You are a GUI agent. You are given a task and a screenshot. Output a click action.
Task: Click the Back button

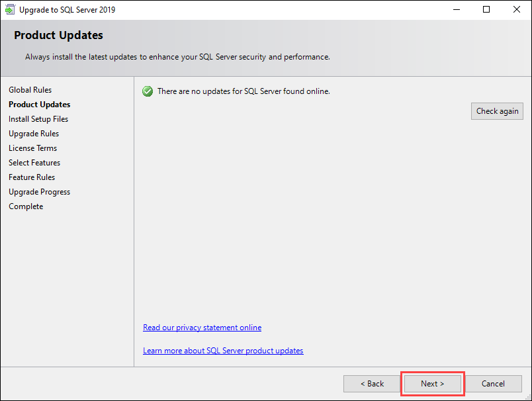(372, 384)
